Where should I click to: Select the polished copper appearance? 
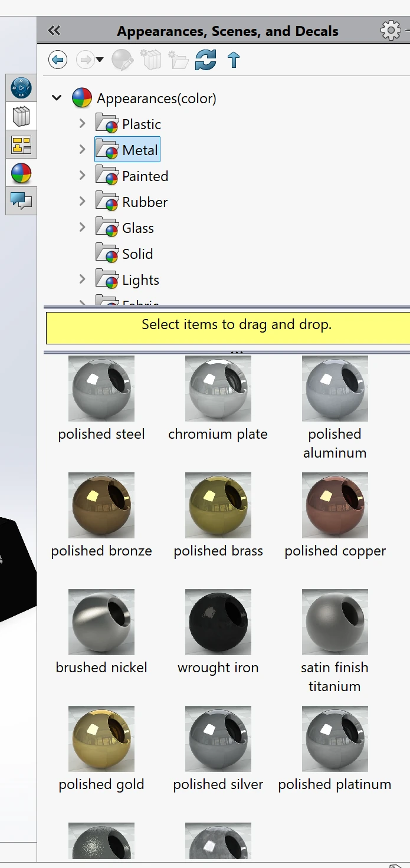pyautogui.click(x=335, y=505)
